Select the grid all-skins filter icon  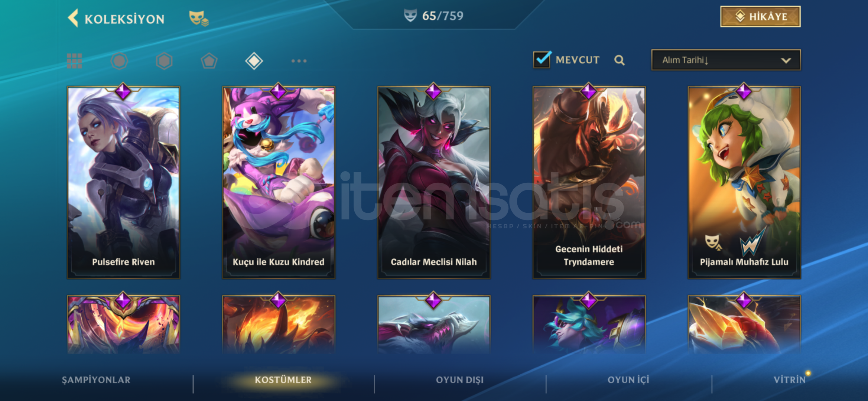[x=74, y=61]
